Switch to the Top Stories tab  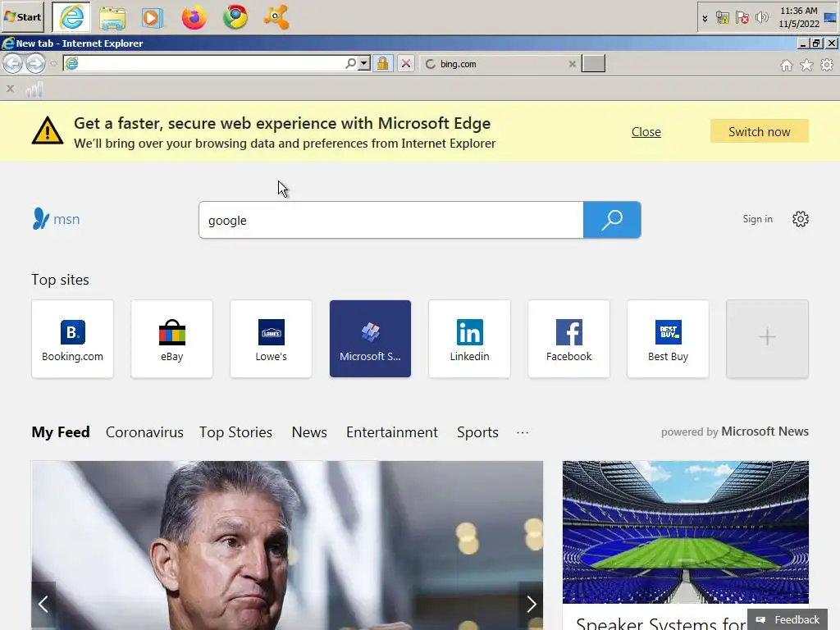[x=235, y=431]
